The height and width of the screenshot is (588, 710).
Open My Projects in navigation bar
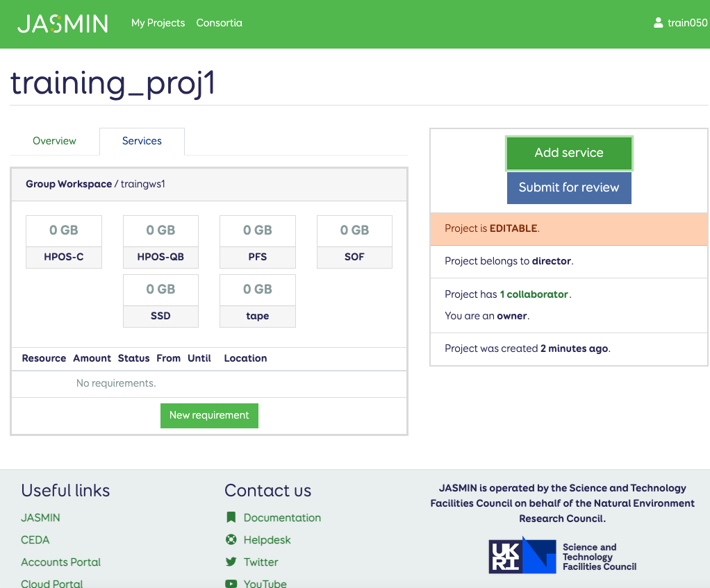158,23
